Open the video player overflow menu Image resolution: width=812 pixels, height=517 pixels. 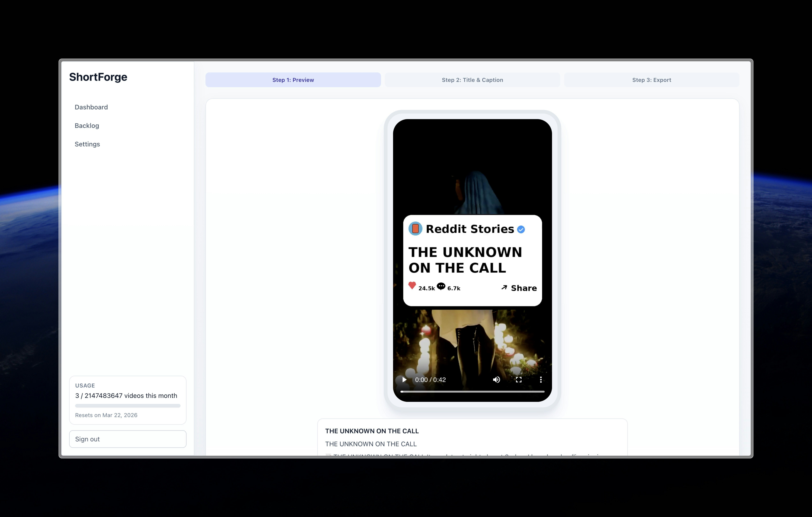tap(541, 379)
